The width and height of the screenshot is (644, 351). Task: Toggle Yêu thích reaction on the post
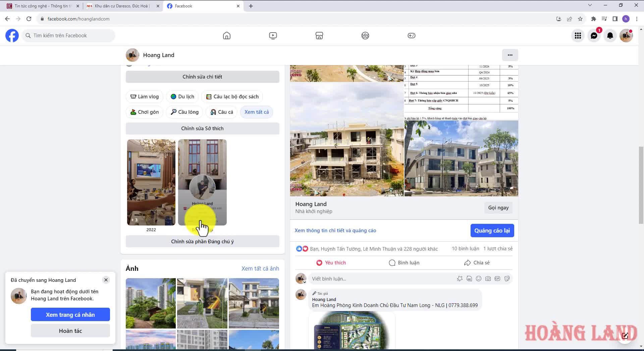(x=331, y=263)
